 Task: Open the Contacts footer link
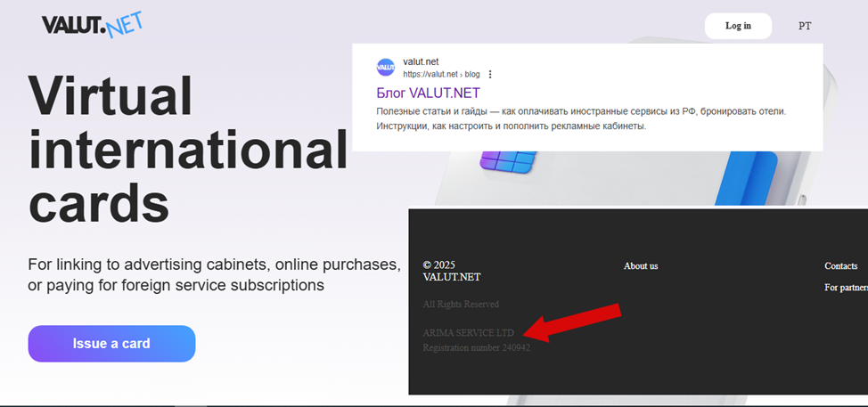(x=841, y=266)
